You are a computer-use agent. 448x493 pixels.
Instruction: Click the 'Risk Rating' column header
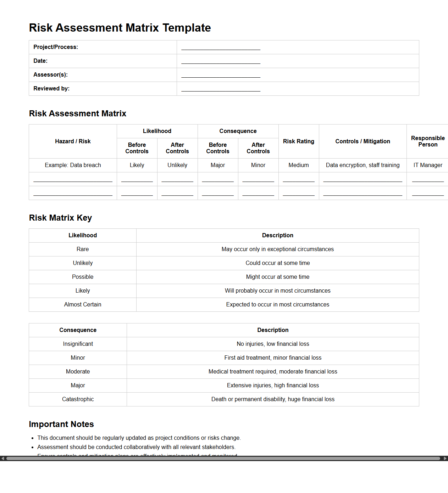[298, 141]
